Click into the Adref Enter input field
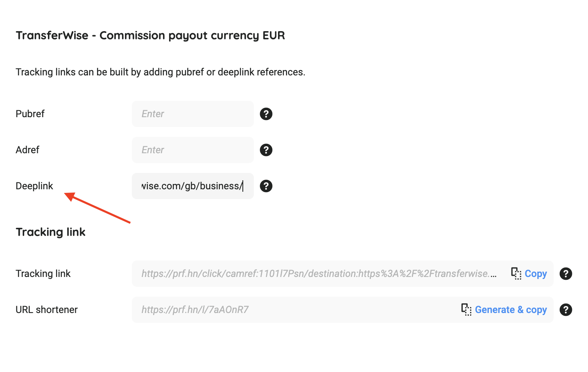 (192, 150)
